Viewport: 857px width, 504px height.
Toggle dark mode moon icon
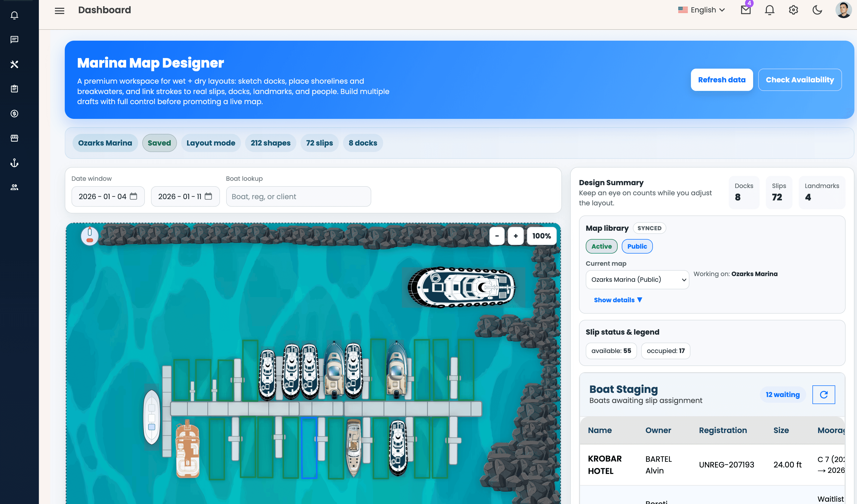pyautogui.click(x=817, y=10)
